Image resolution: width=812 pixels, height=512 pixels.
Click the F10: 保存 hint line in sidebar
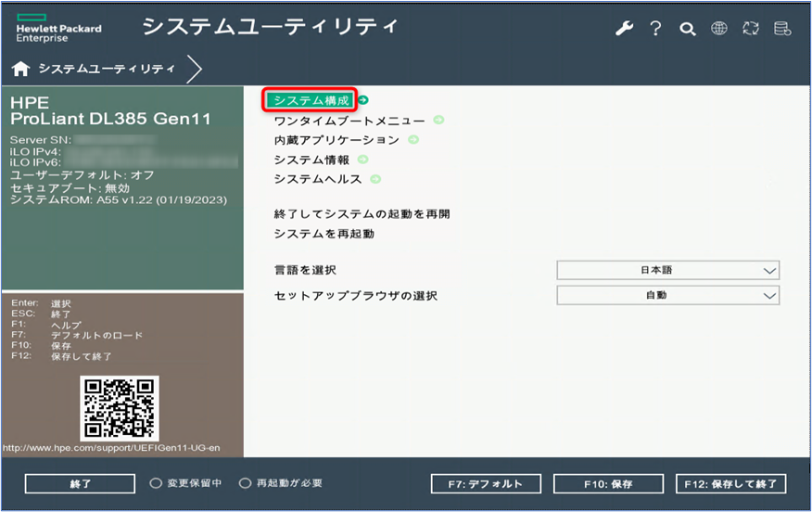point(42,346)
